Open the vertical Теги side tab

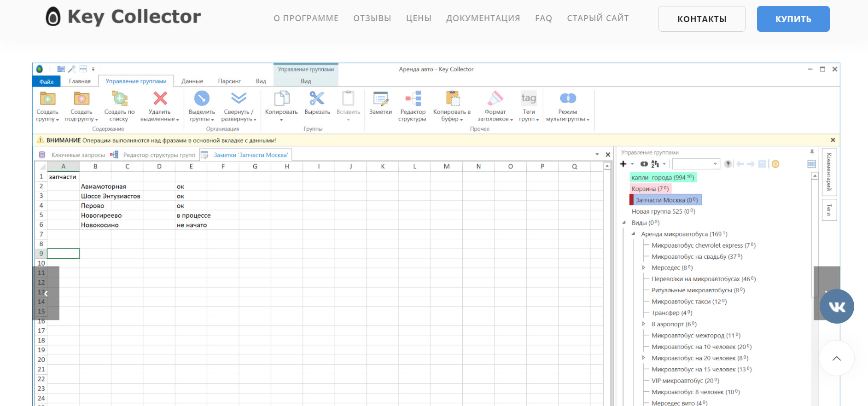coord(829,210)
